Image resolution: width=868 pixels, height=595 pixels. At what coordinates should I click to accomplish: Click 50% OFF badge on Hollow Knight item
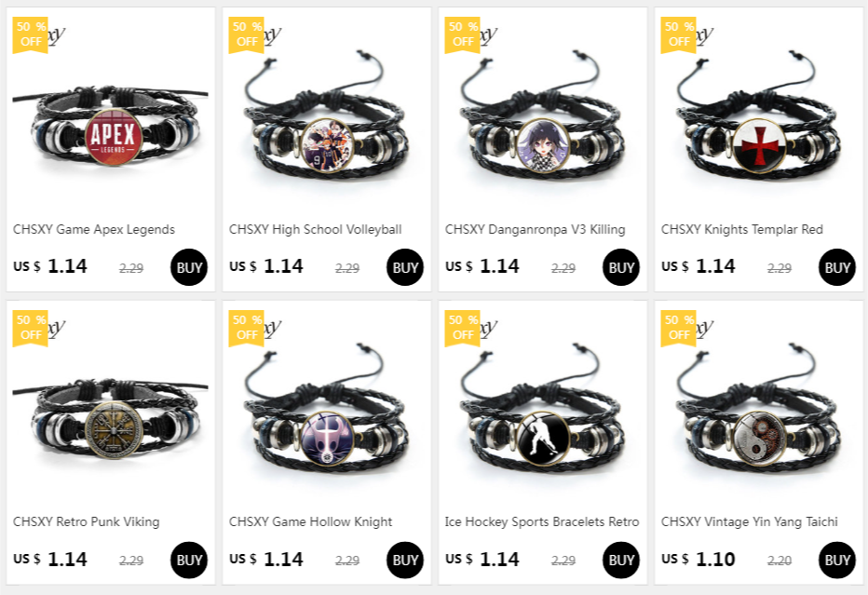click(247, 328)
